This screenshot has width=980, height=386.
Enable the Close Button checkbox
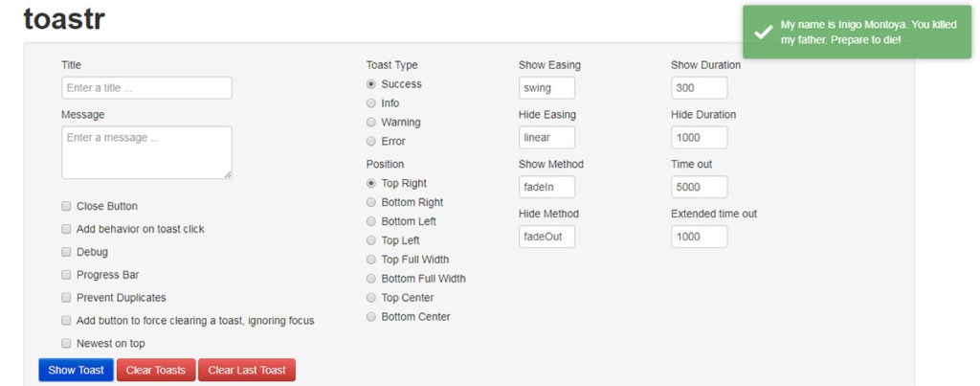tap(67, 206)
